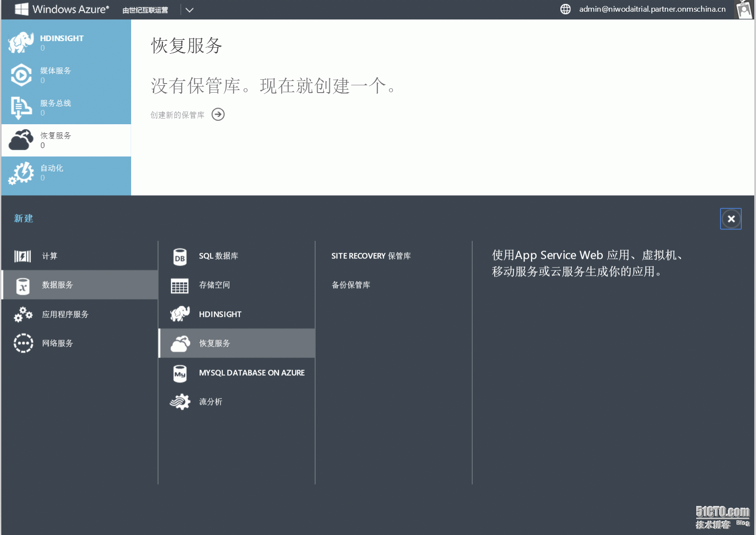Open the 服务总线 service bus icon
Image resolution: width=756 pixels, height=535 pixels.
click(21, 107)
